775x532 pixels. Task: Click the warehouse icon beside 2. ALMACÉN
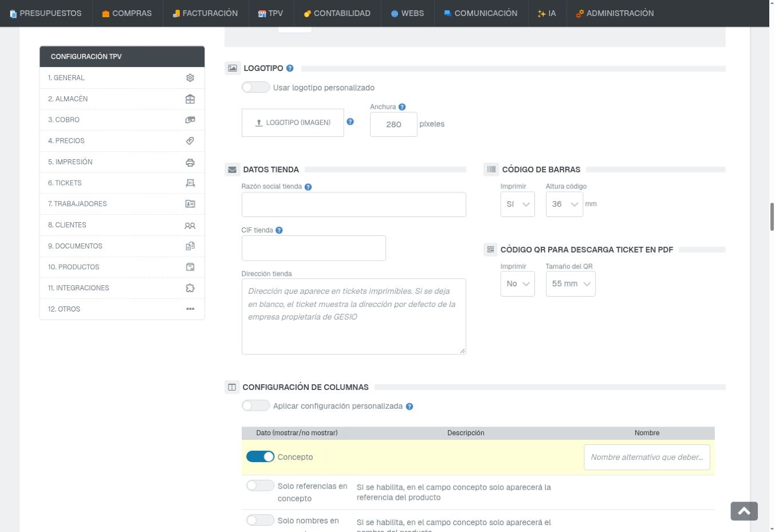click(x=190, y=99)
